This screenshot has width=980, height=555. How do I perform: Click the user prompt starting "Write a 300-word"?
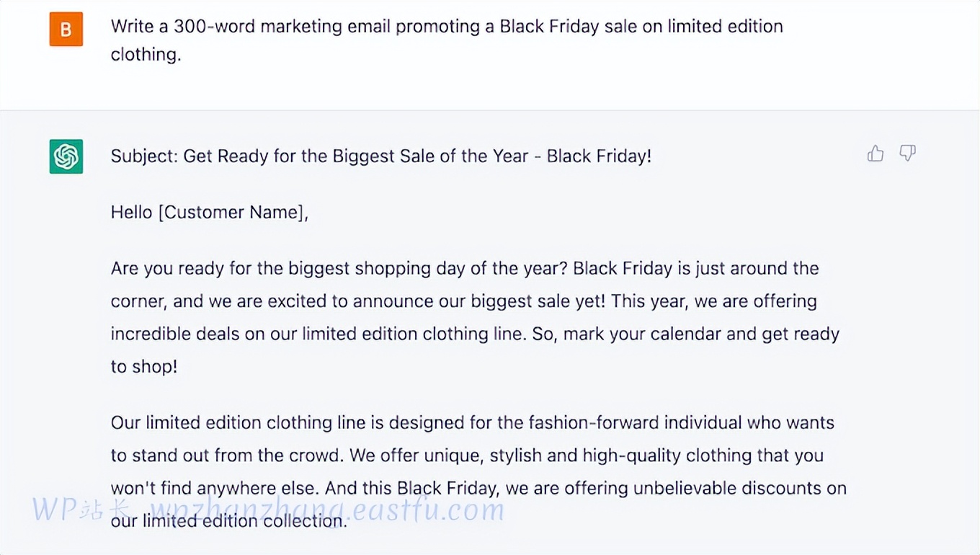click(x=446, y=27)
